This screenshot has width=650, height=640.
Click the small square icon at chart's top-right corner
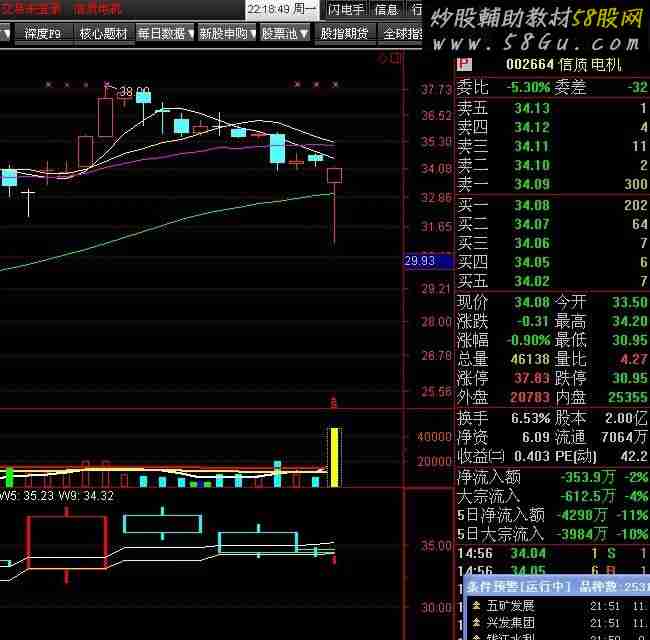coord(397,58)
